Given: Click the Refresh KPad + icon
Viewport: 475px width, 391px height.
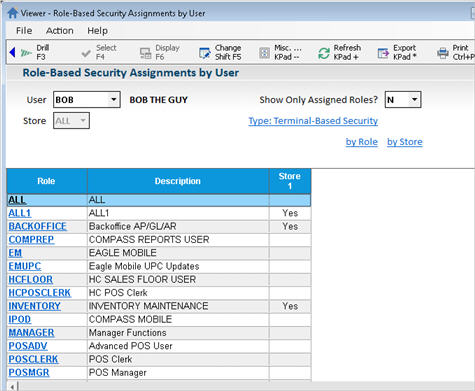Looking at the screenshot, I should pos(324,53).
